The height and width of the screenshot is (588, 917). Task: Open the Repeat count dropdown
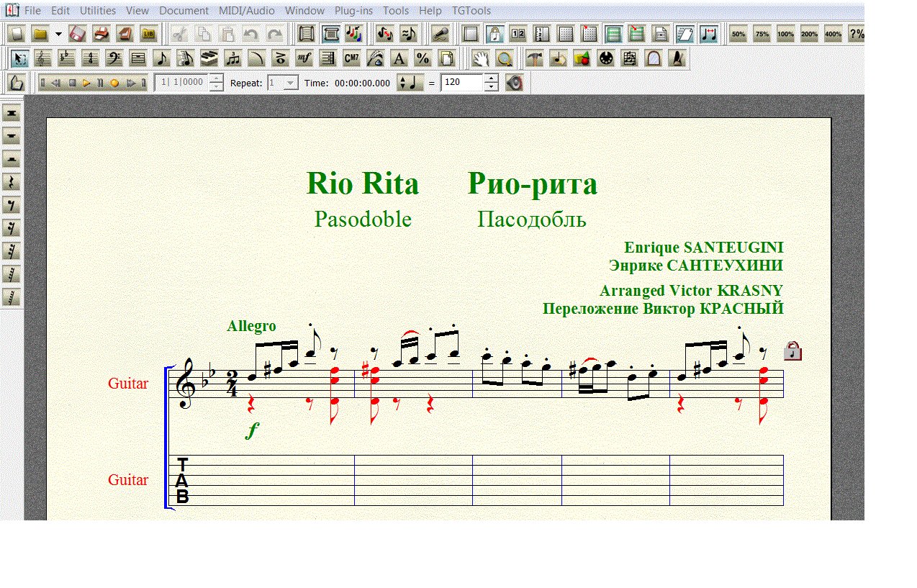pos(291,83)
